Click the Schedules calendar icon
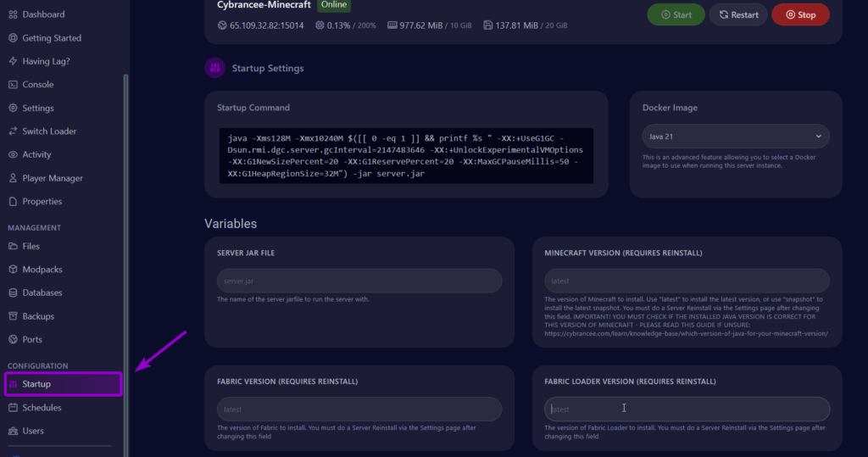Image resolution: width=868 pixels, height=457 pixels. point(13,407)
